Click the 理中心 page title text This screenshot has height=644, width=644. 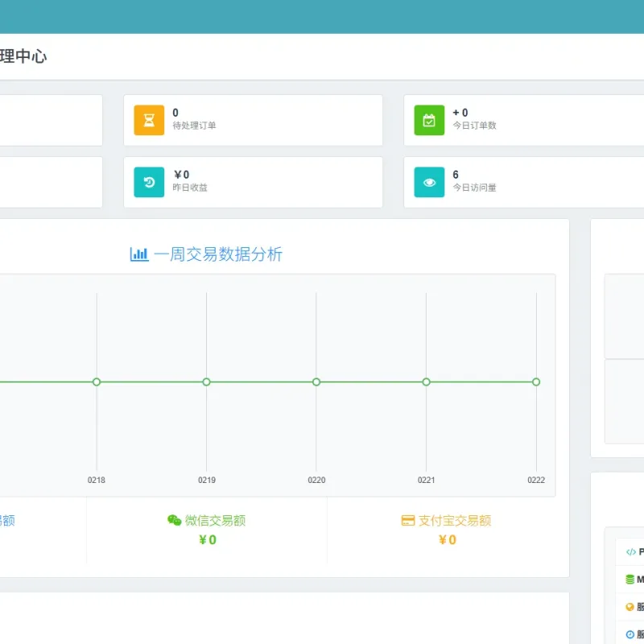click(x=23, y=56)
